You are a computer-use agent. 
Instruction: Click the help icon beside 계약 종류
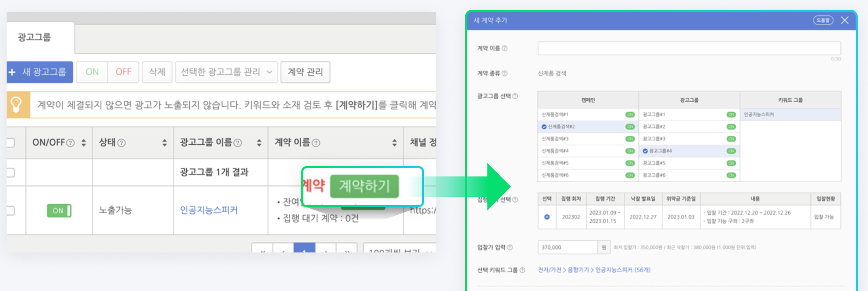click(505, 74)
